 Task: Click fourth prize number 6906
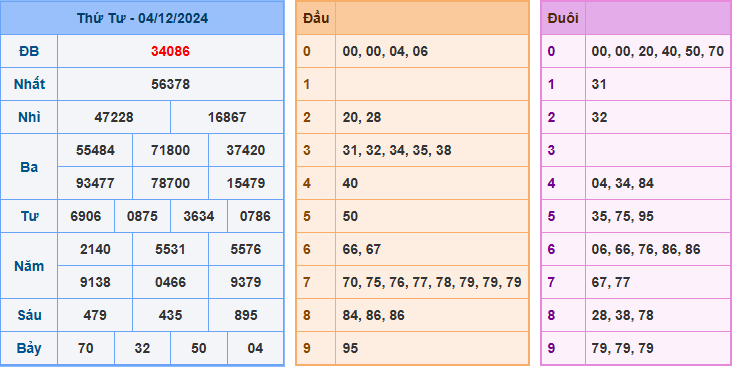(86, 216)
